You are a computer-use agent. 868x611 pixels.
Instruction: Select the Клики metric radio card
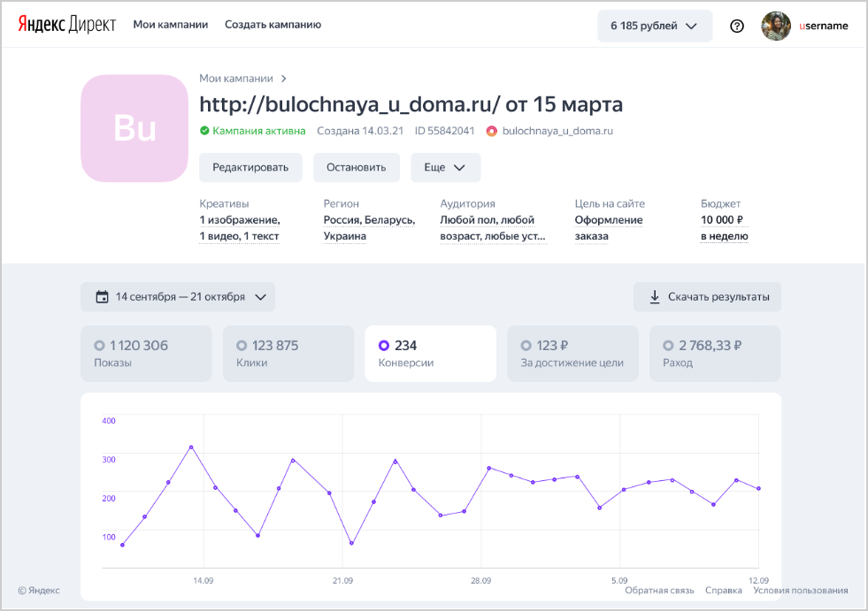(x=288, y=353)
